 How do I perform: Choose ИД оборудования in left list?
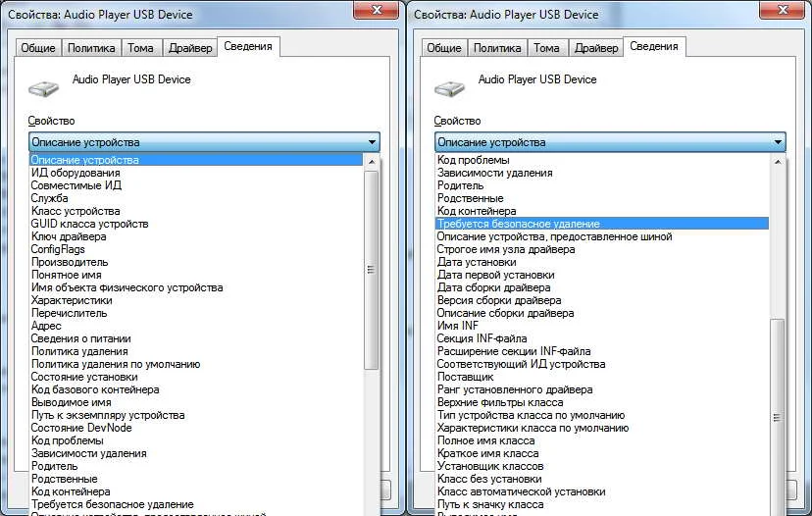click(x=196, y=173)
